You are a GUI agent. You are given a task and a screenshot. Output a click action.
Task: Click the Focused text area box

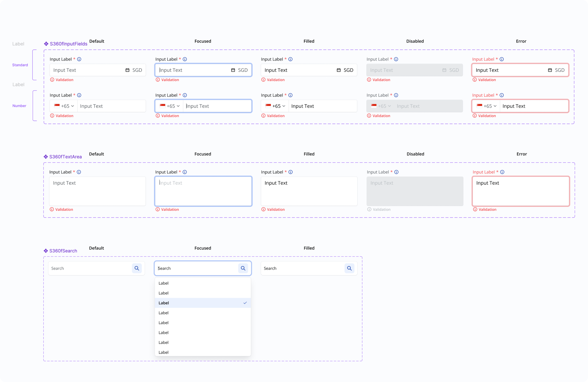click(203, 191)
